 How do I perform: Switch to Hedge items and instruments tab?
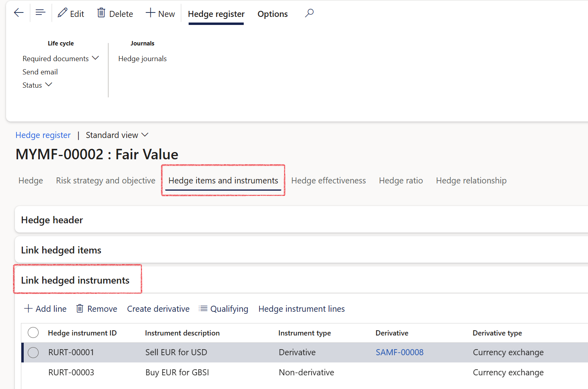click(x=223, y=181)
